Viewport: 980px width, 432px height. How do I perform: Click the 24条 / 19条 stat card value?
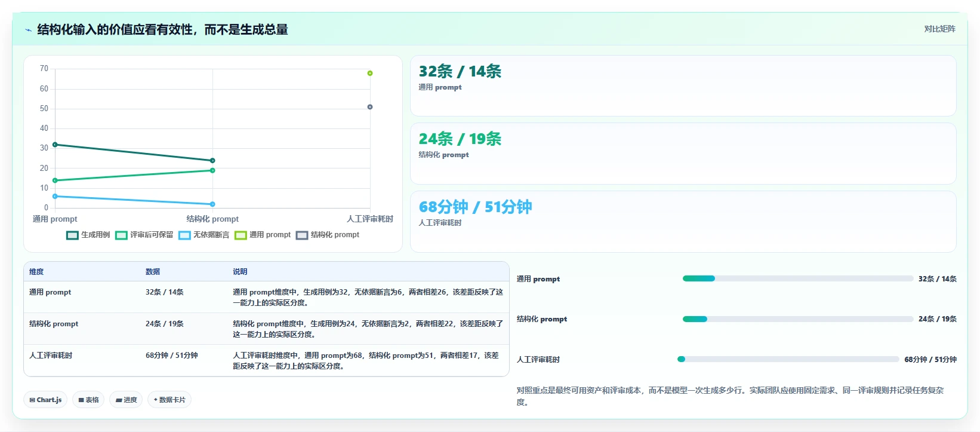(460, 139)
